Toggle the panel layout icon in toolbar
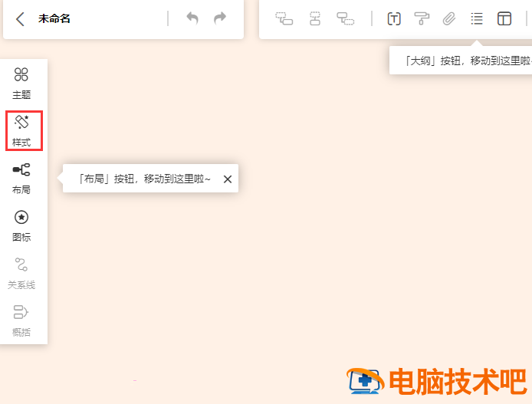532x404 pixels. click(504, 18)
